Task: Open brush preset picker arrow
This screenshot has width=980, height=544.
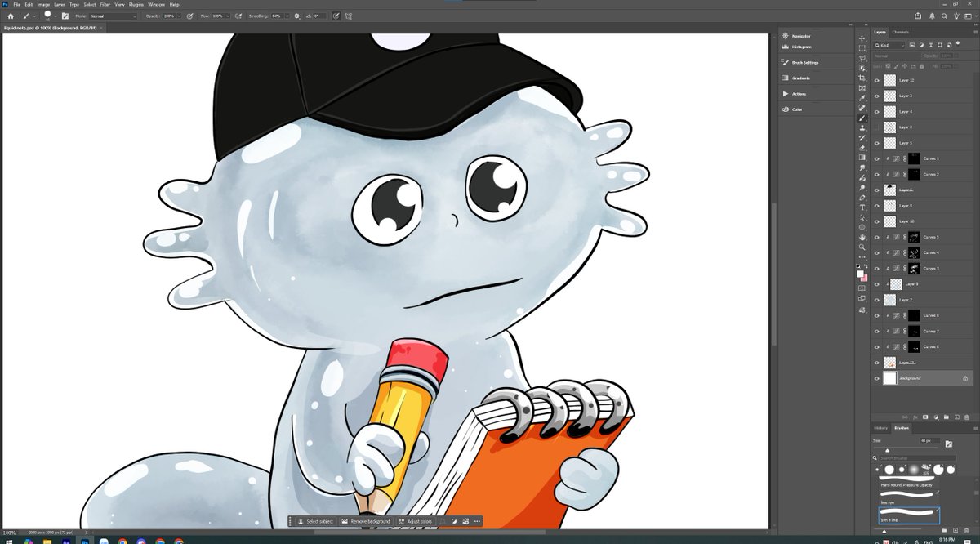Action: pyautogui.click(x=55, y=16)
